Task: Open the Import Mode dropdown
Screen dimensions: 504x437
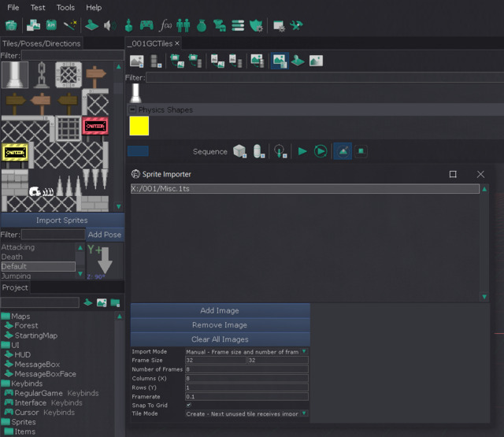Action: [x=246, y=352]
